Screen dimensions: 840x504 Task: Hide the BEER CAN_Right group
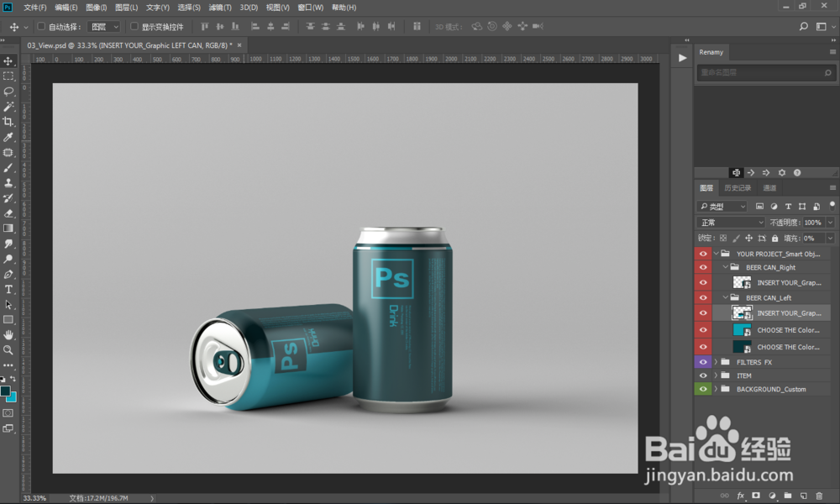pyautogui.click(x=703, y=267)
